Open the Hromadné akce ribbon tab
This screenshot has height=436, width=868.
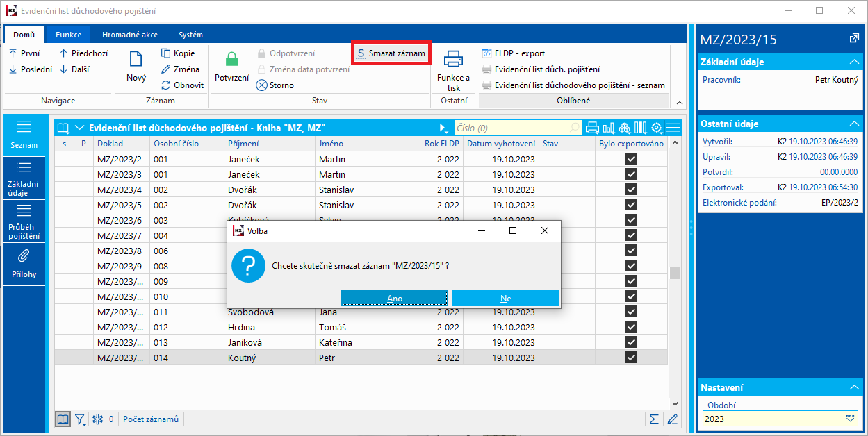[130, 35]
